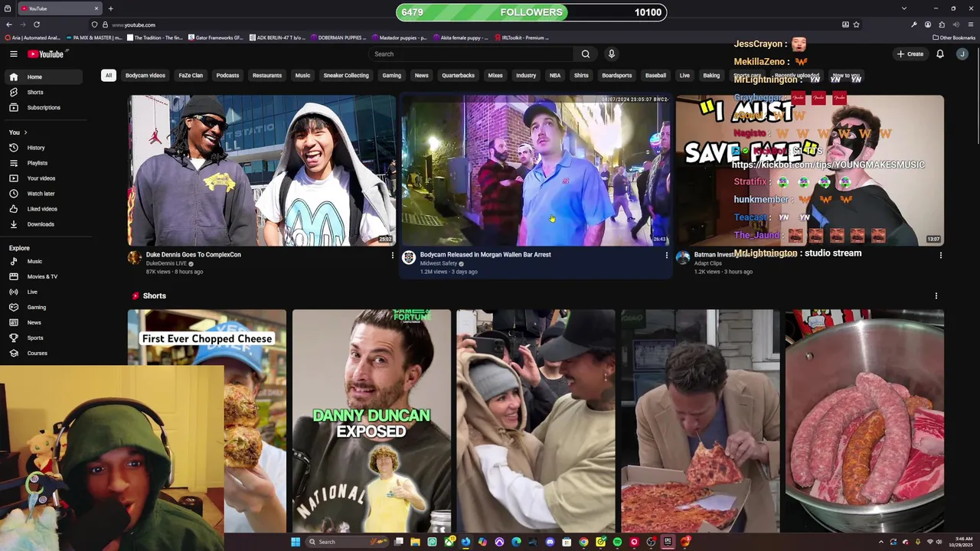Select the Sneaker Collecting chip
Viewport: 980px width, 551px height.
click(346, 75)
